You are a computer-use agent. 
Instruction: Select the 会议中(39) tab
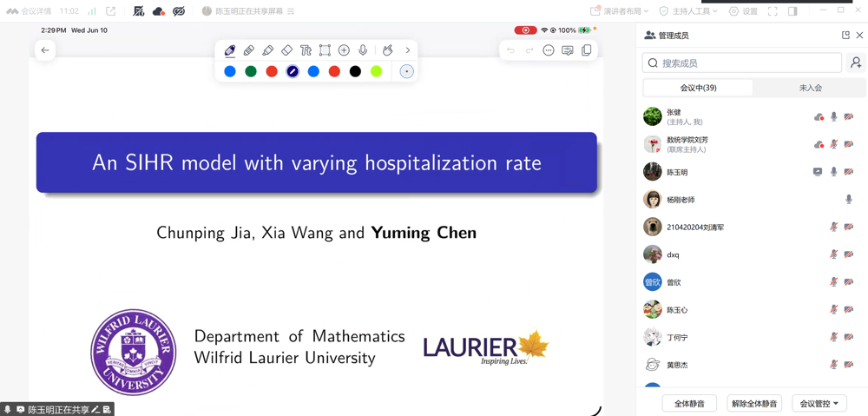(698, 88)
